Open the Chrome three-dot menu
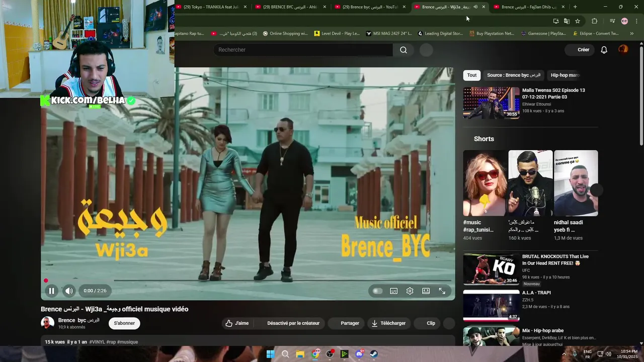644x362 pixels. coord(636,21)
